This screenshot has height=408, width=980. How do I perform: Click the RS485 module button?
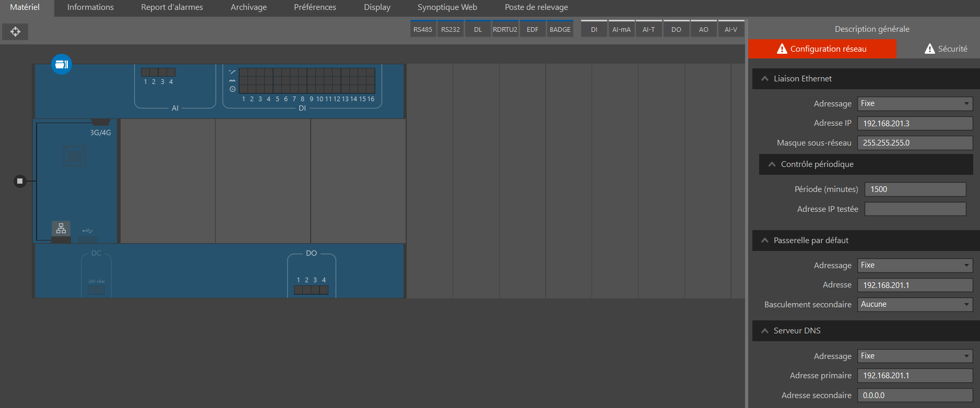point(422,29)
